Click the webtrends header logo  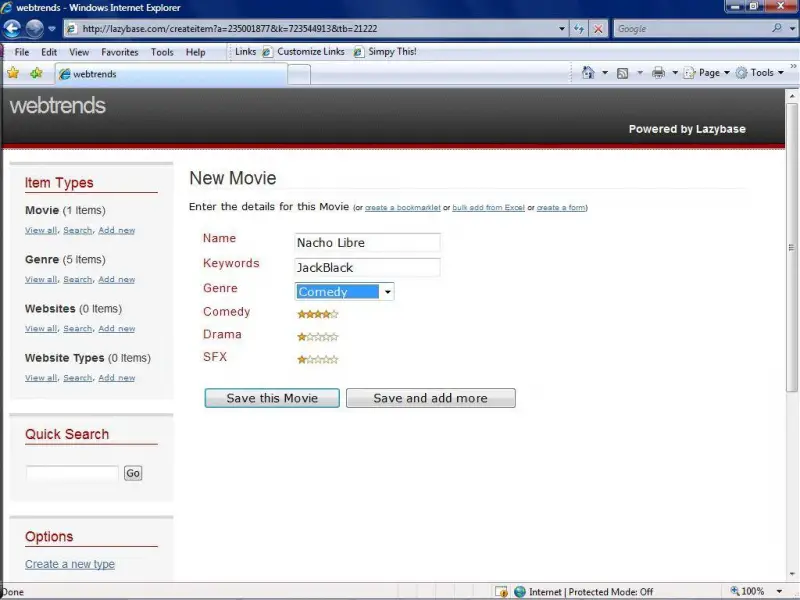click(x=58, y=106)
